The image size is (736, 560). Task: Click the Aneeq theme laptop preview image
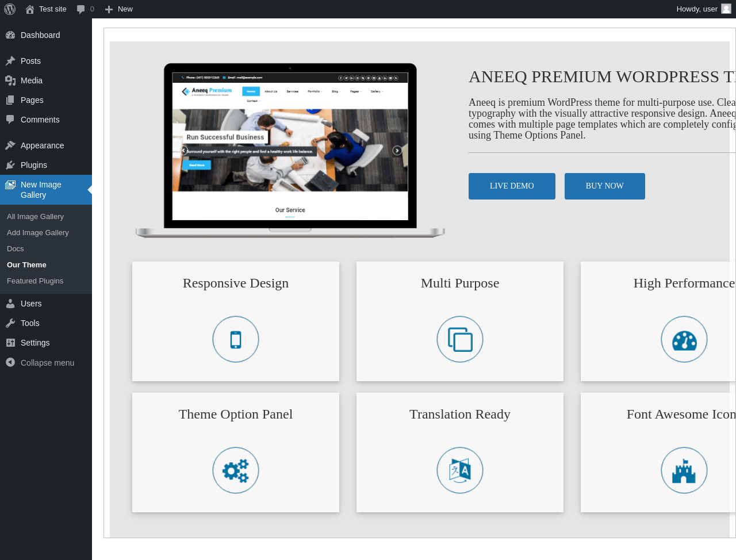click(x=290, y=150)
